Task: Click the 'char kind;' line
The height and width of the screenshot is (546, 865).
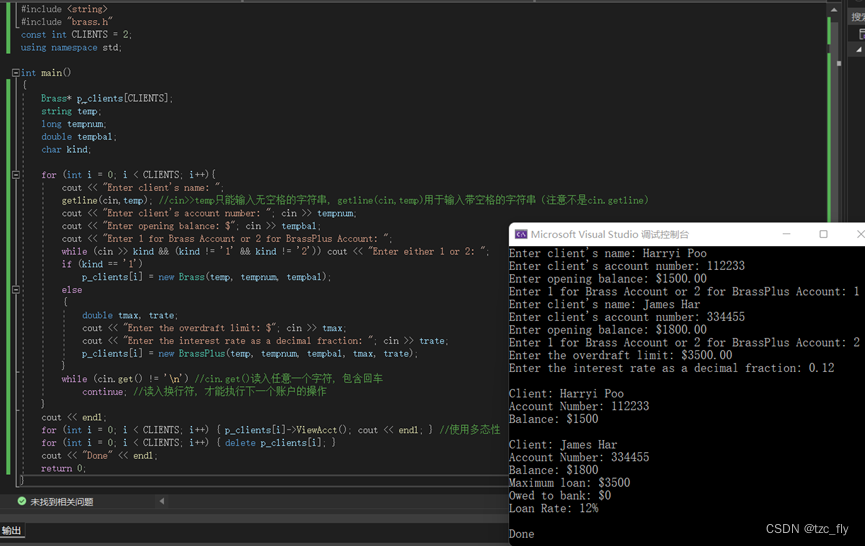Action: 66,149
